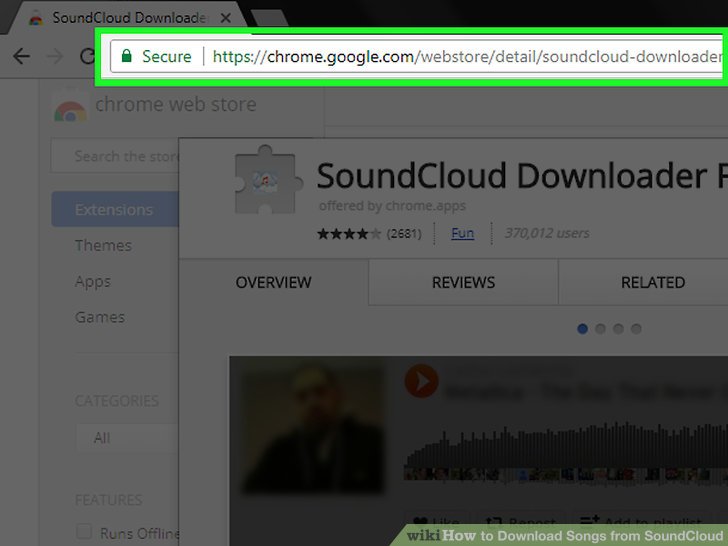The height and width of the screenshot is (546, 728).
Task: Reload the page with the refresh icon
Action: (87, 57)
